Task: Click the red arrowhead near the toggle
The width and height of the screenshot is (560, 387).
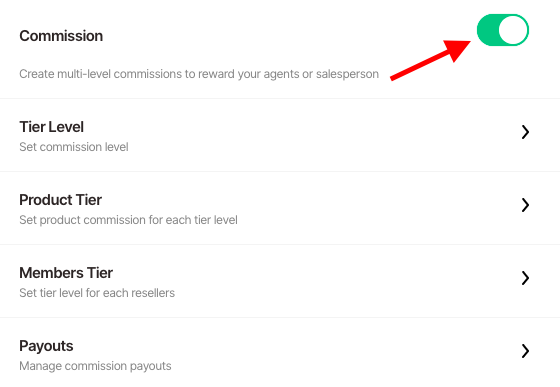Action: (x=457, y=50)
